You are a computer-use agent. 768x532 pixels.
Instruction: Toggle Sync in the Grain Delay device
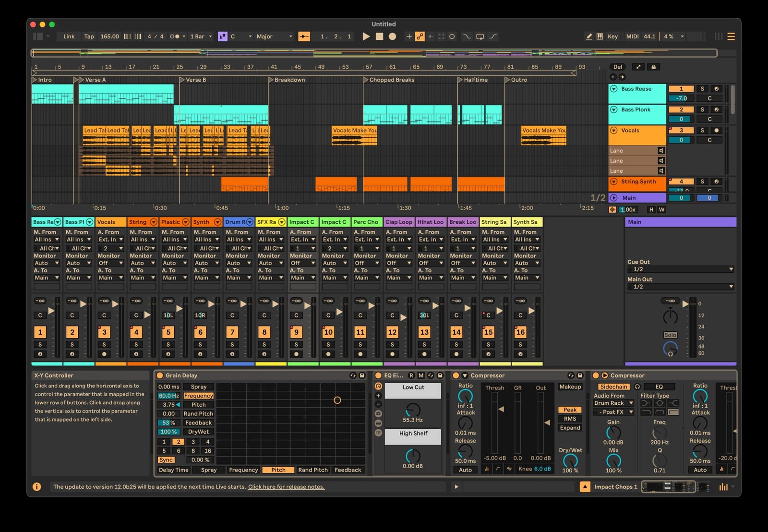166,459
